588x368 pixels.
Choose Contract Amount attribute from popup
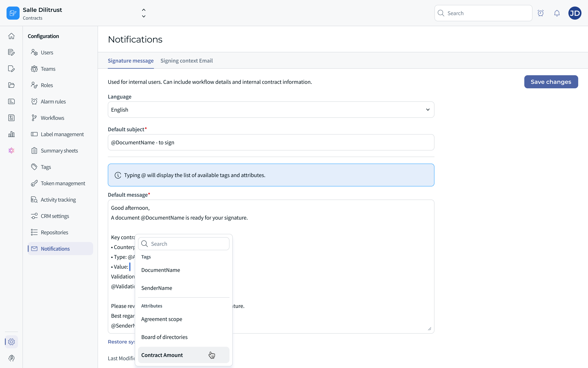(184, 355)
